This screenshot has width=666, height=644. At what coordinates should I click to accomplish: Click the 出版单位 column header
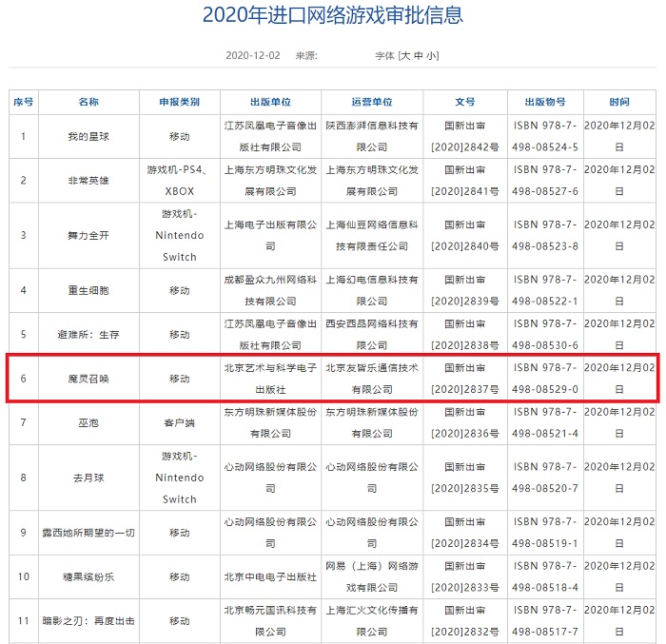coord(269,102)
